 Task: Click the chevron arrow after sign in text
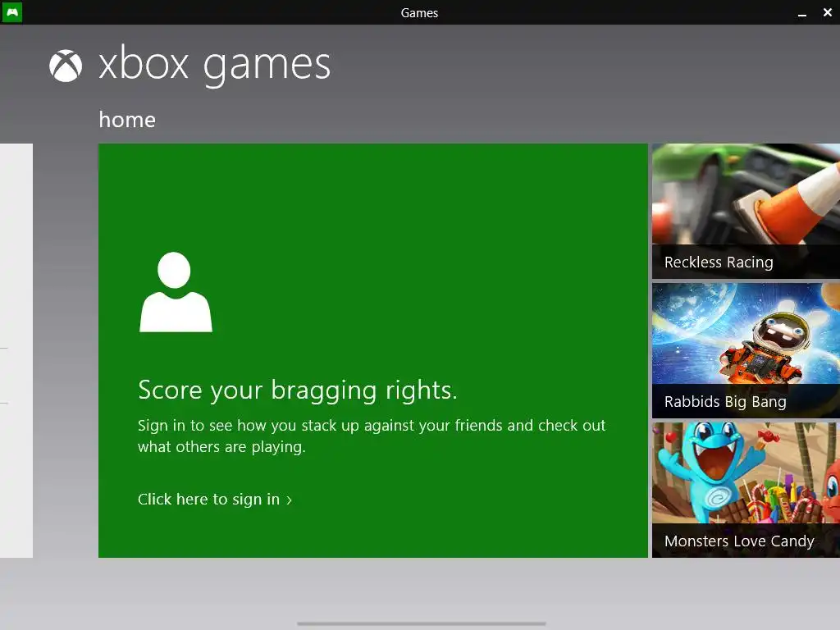[x=290, y=500]
